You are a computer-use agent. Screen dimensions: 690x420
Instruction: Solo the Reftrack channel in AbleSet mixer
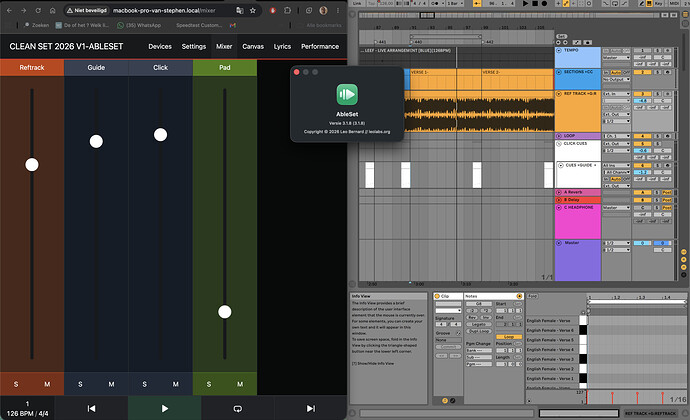(x=16, y=384)
